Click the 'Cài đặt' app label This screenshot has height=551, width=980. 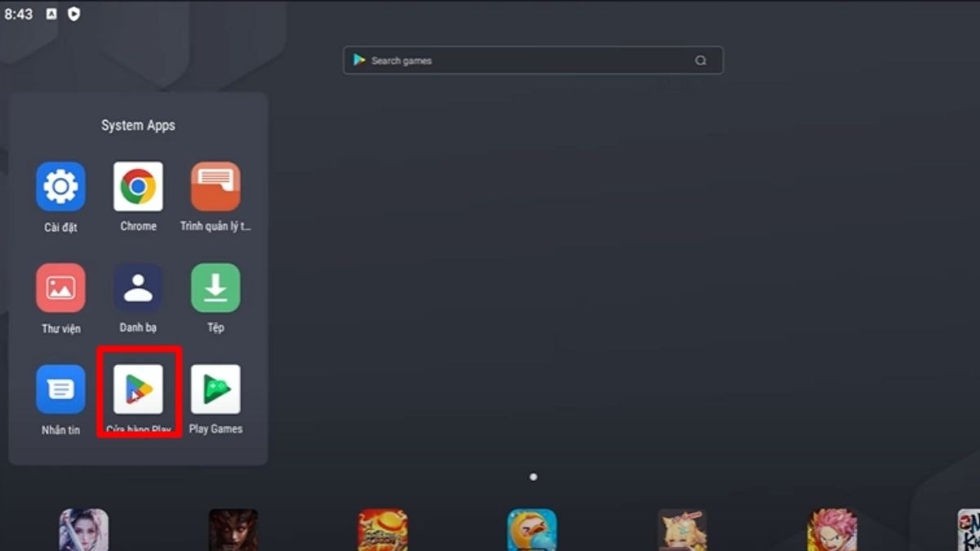click(x=60, y=227)
